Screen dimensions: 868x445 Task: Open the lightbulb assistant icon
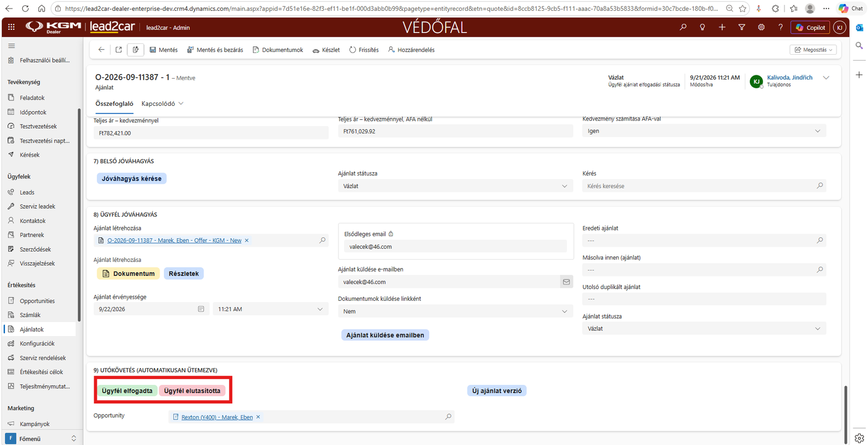pos(703,27)
